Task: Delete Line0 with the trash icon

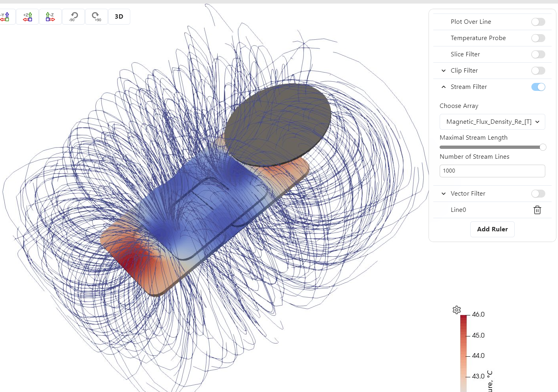Action: pos(537,210)
